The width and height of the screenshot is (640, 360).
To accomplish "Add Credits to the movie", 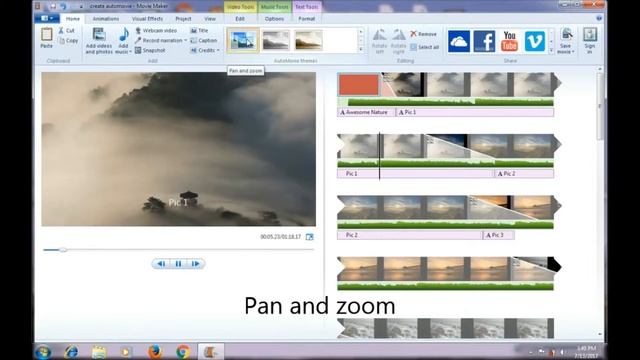I will [x=203, y=50].
